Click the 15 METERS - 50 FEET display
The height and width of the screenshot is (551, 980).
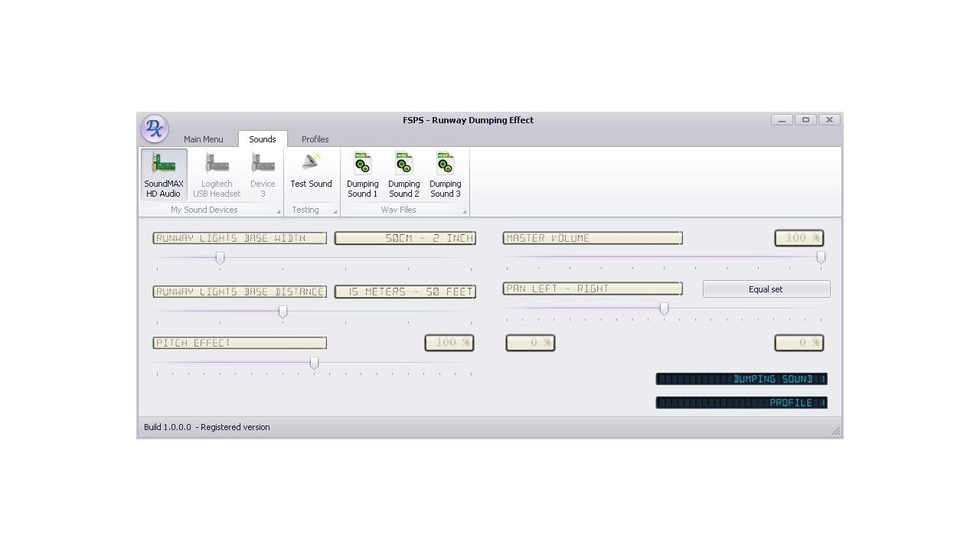point(405,292)
